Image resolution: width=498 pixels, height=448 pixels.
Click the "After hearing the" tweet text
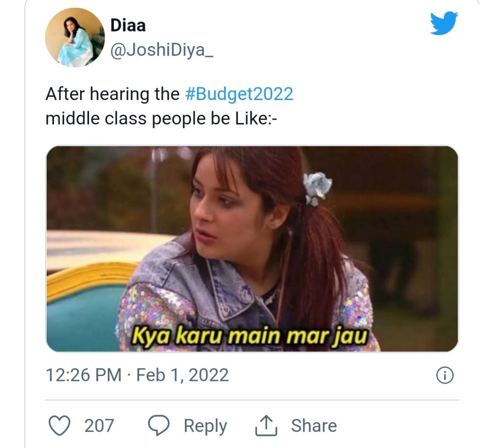(x=113, y=94)
